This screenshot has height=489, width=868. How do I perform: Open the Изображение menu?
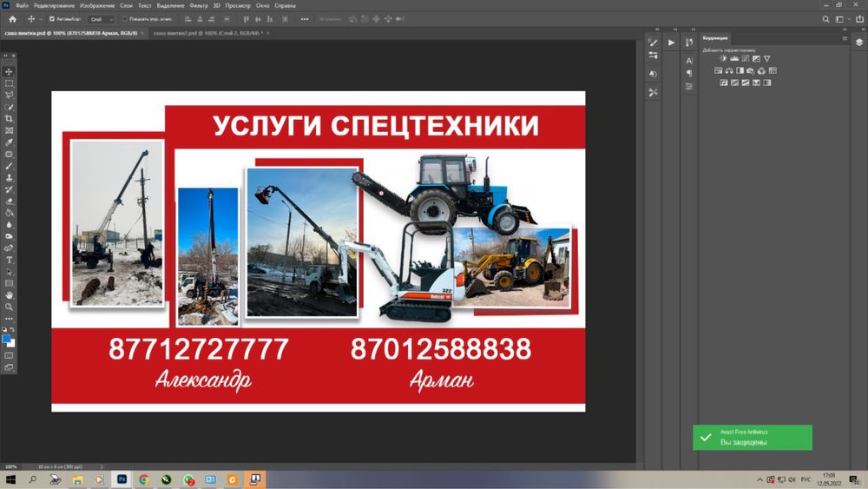[97, 5]
